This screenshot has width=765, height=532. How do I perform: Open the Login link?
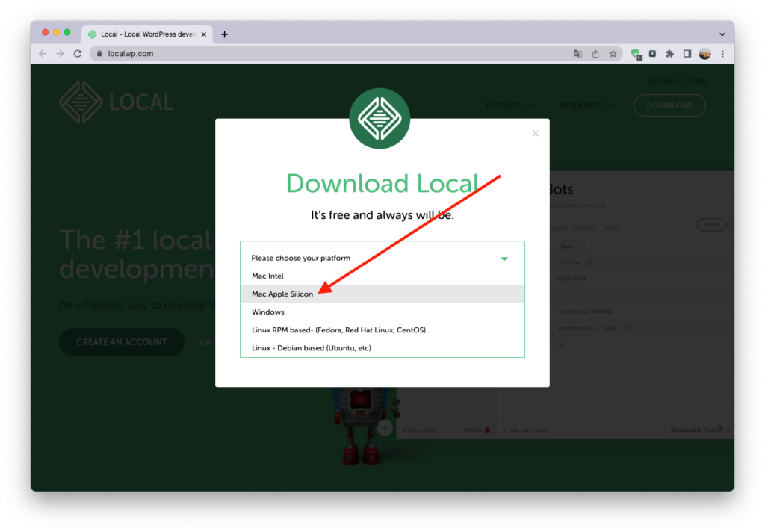696,81
